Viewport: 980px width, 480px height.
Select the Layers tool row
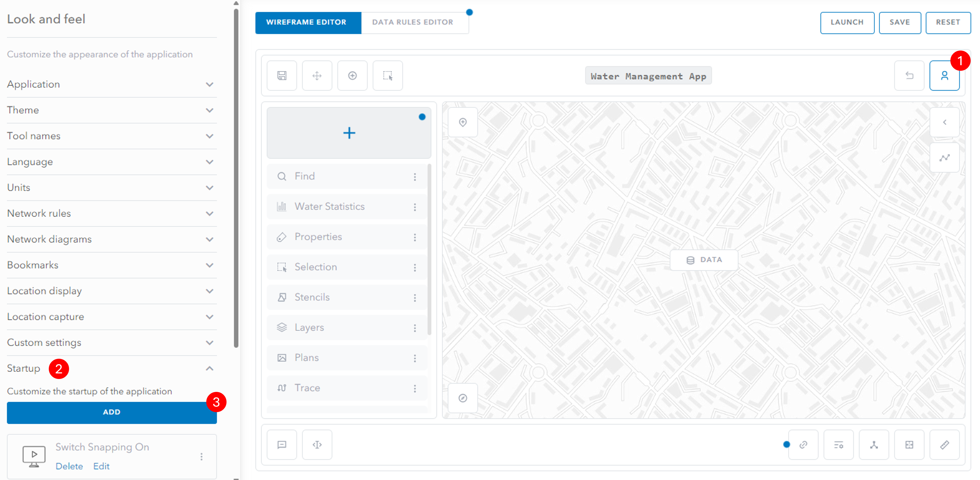point(347,328)
